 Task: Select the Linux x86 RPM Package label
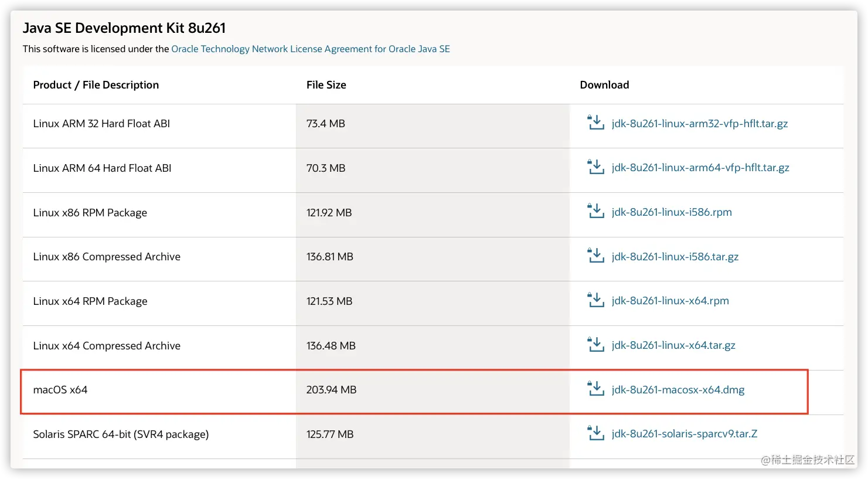(x=90, y=213)
